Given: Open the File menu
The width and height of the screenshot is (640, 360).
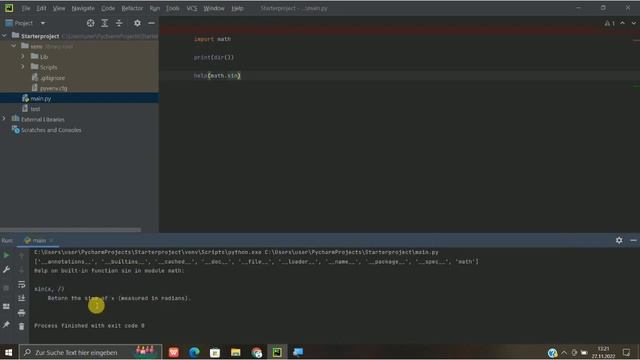Looking at the screenshot, I should (x=26, y=8).
